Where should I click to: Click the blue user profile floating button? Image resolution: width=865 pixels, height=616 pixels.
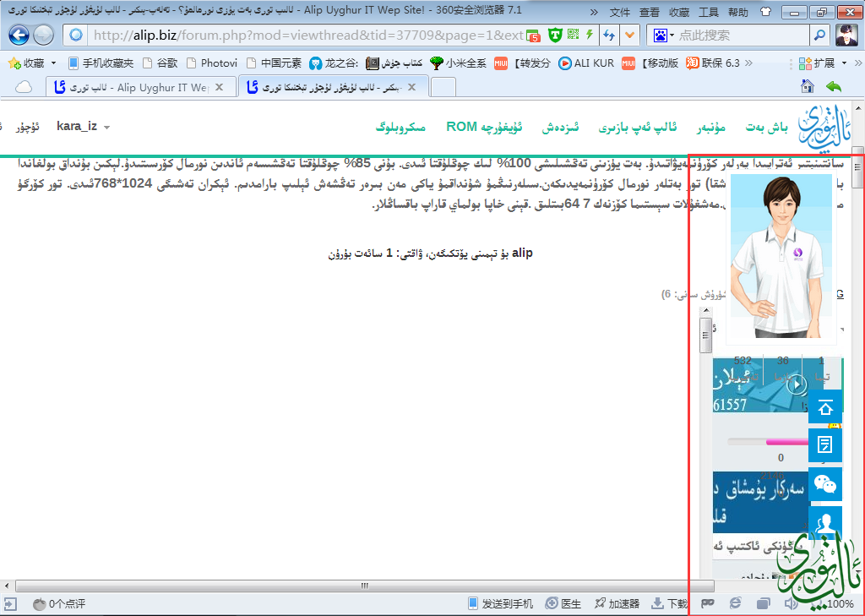[x=824, y=521]
